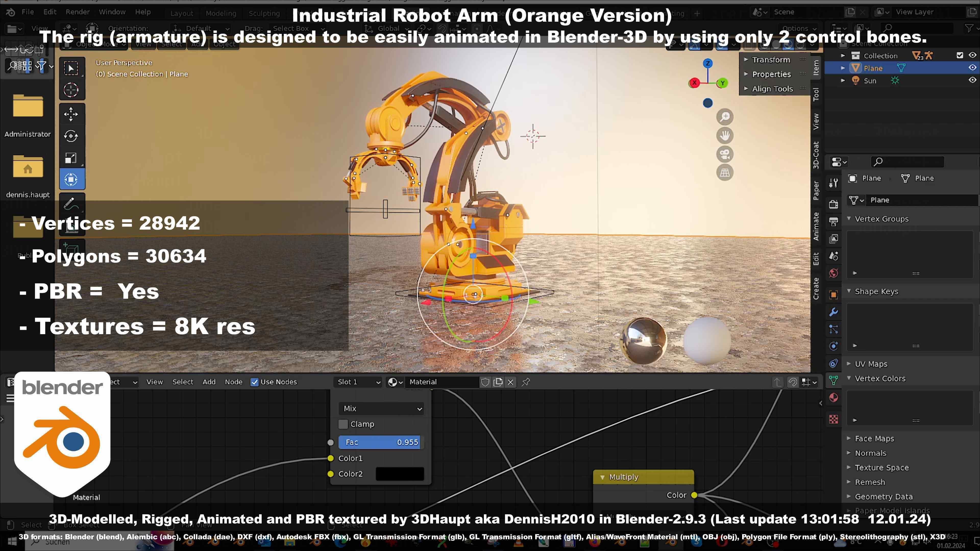Enable the Clamp checkbox on Mix node
This screenshot has width=980, height=551.
(x=343, y=424)
